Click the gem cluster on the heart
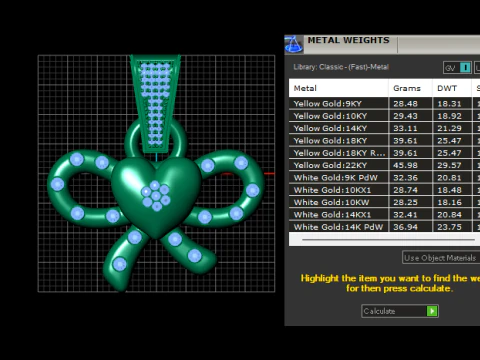480x360 pixels. click(156, 196)
